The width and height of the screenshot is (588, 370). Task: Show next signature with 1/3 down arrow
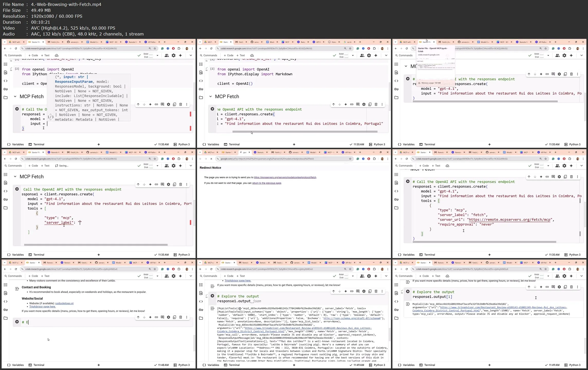pos(50,120)
